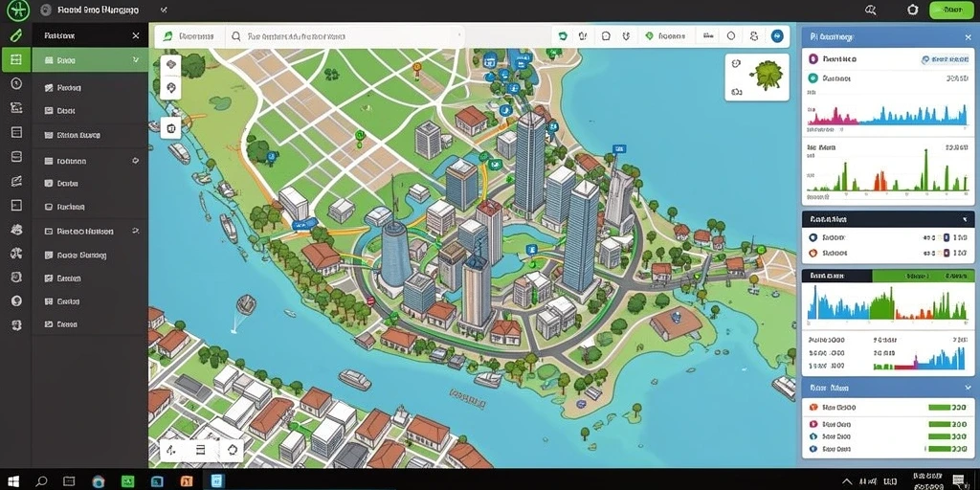The image size is (980, 490).
Task: Click the green leaf icon beside search bar
Action: (x=168, y=37)
